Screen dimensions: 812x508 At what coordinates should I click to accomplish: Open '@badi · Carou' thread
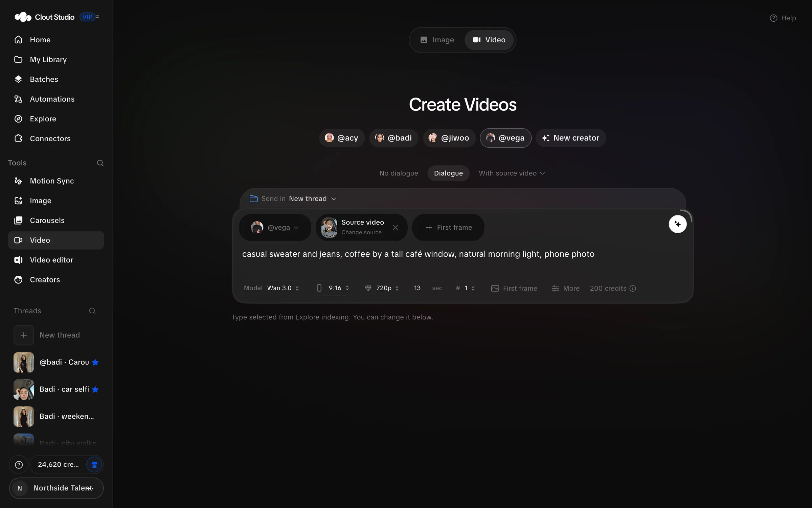[51, 362]
